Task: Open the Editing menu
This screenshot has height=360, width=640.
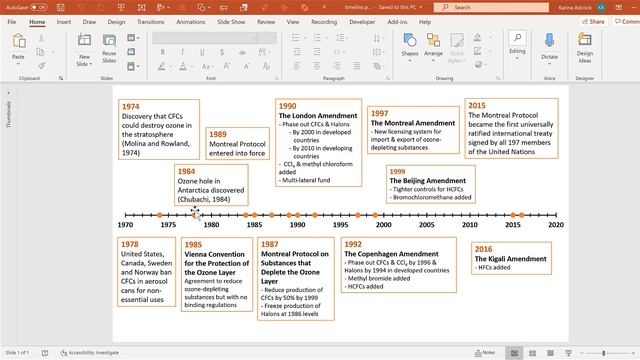Action: tap(517, 45)
